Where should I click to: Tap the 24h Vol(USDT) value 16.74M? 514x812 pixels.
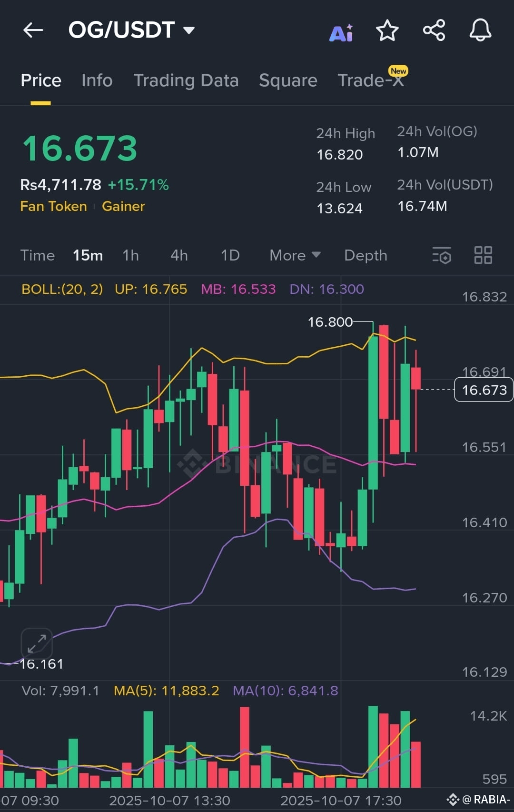click(x=422, y=206)
